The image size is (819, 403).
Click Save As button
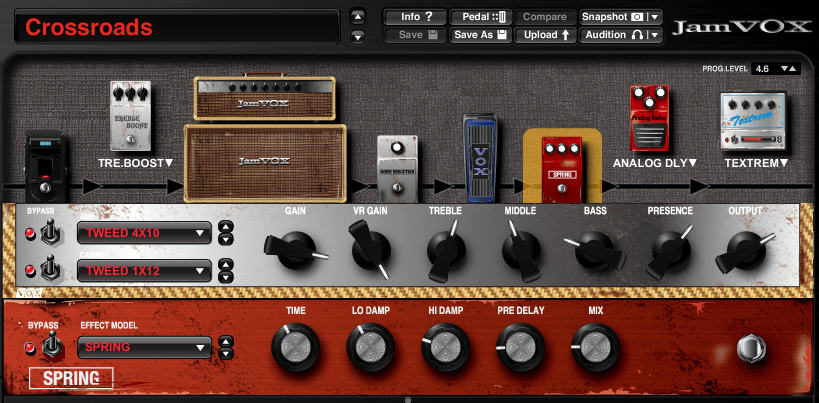coord(481,35)
